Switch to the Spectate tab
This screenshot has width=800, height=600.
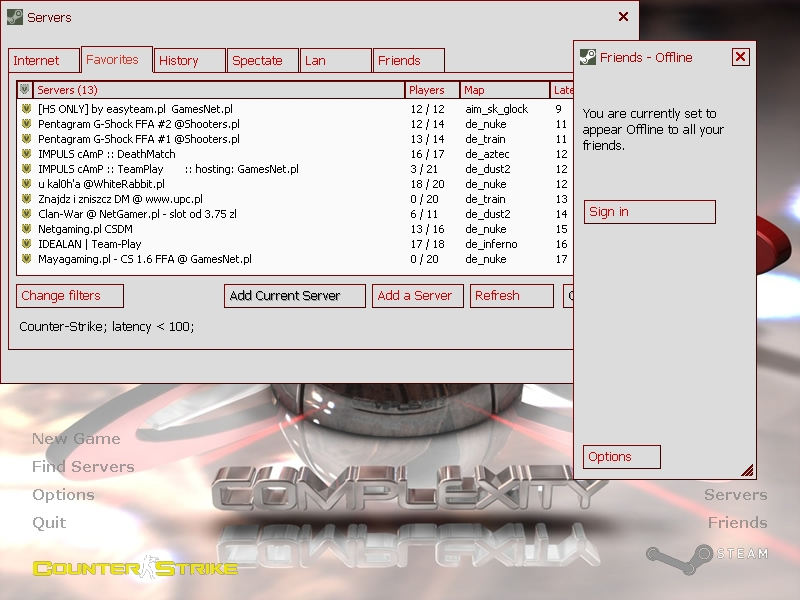point(263,61)
